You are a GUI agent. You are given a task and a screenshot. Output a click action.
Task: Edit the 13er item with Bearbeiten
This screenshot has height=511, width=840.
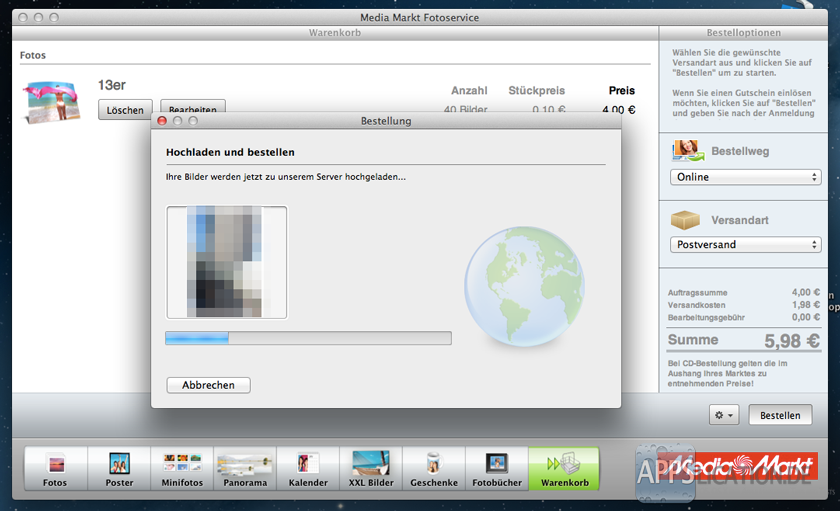[193, 106]
